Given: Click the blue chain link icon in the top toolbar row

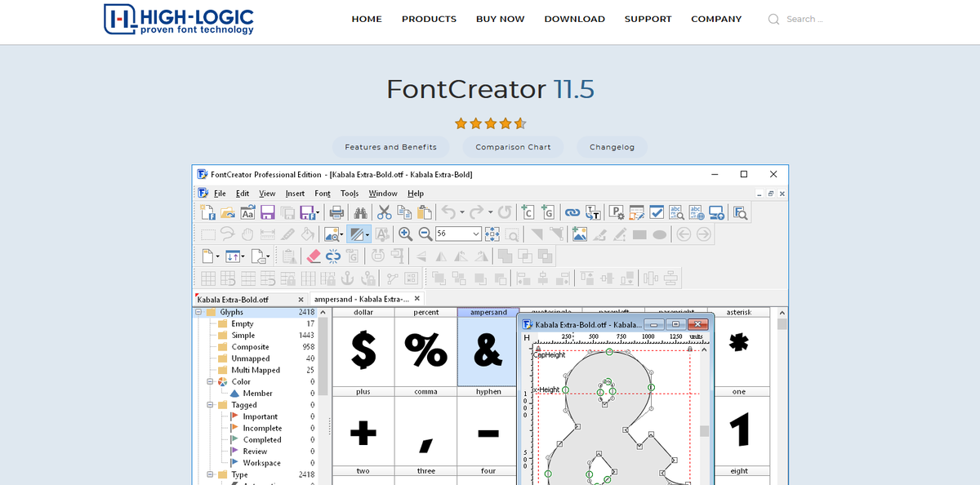Looking at the screenshot, I should [572, 212].
